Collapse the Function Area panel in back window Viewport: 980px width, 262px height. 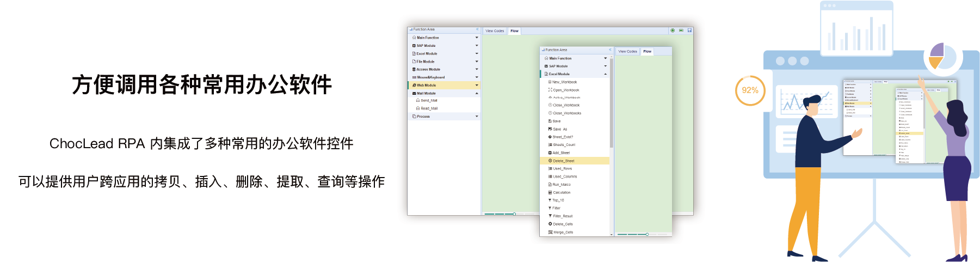[477, 29]
